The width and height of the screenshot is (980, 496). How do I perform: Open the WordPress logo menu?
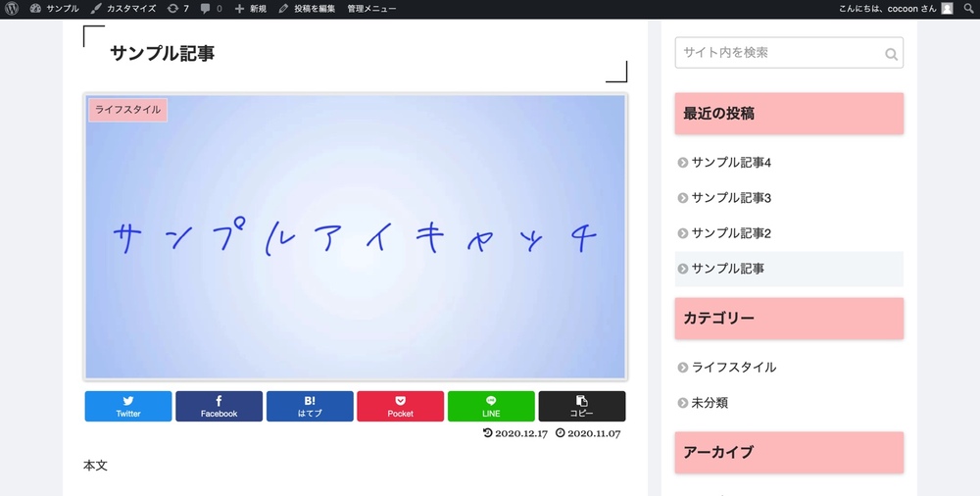(11, 9)
